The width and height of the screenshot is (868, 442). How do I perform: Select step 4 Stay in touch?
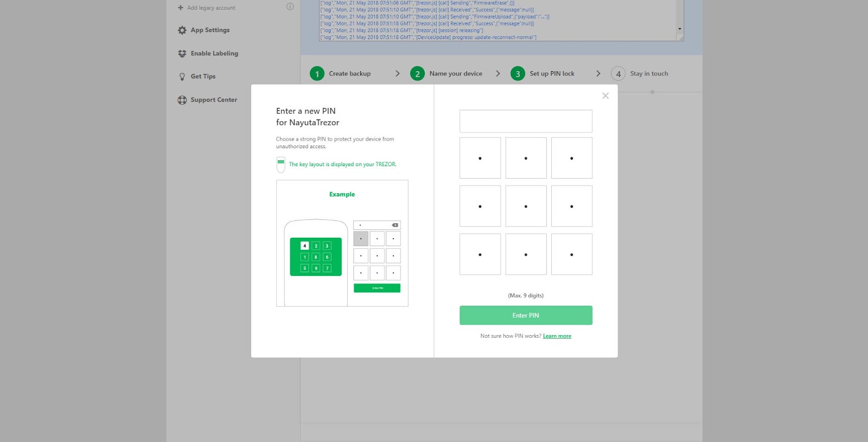[x=640, y=74]
